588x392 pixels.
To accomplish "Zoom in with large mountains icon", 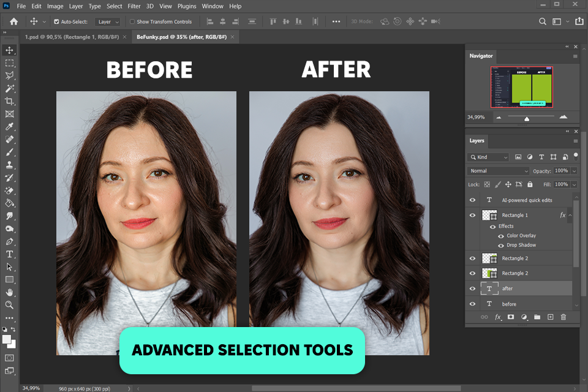I will [563, 117].
